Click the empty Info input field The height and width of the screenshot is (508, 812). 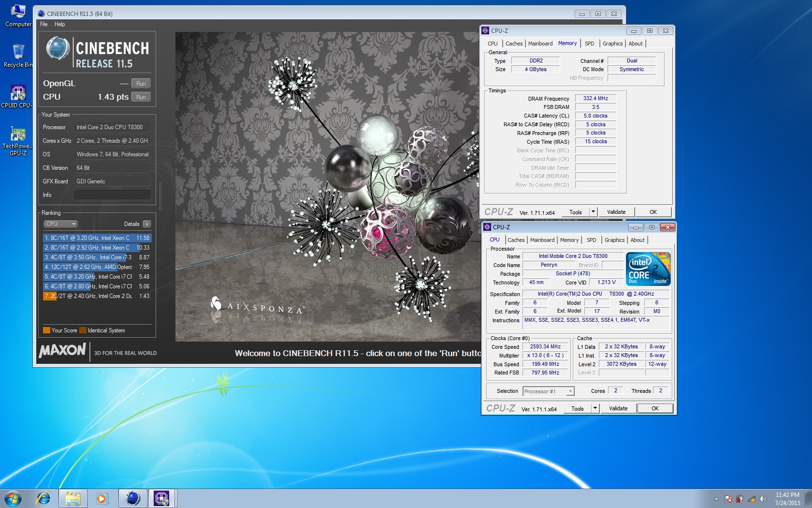click(112, 195)
